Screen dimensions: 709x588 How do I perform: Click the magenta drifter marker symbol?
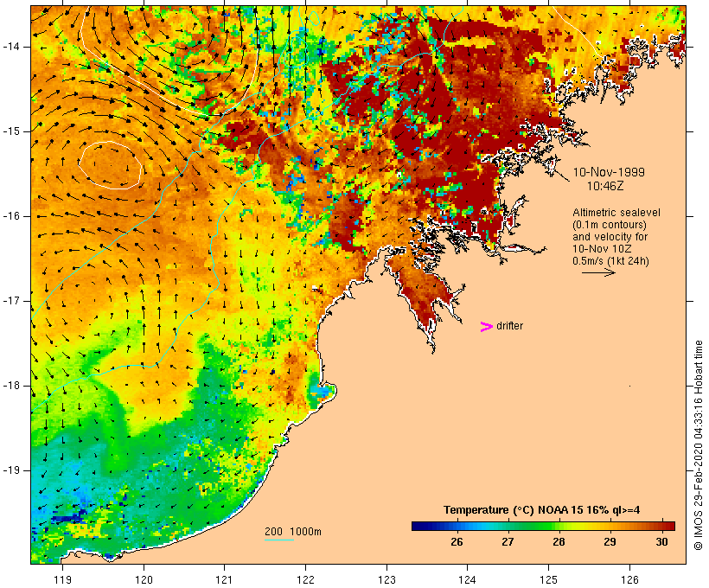pos(486,326)
